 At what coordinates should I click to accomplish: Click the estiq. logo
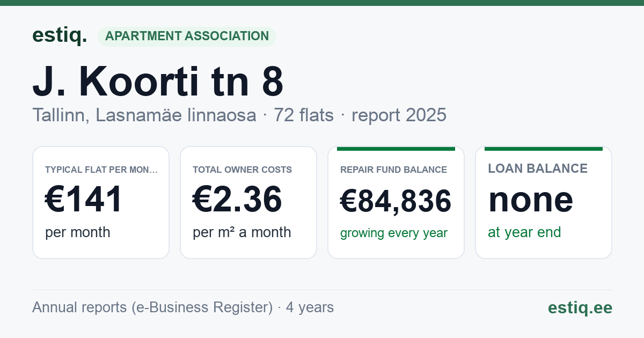60,35
